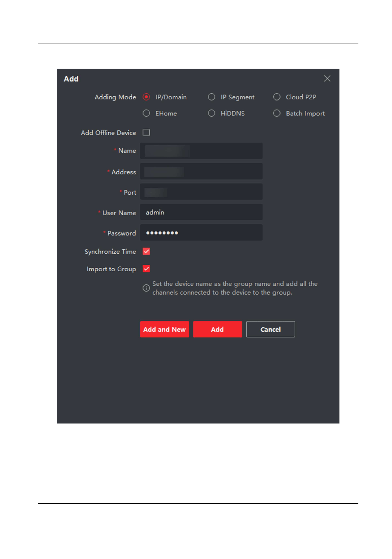Click the 'Add Offline Device' label

click(108, 133)
